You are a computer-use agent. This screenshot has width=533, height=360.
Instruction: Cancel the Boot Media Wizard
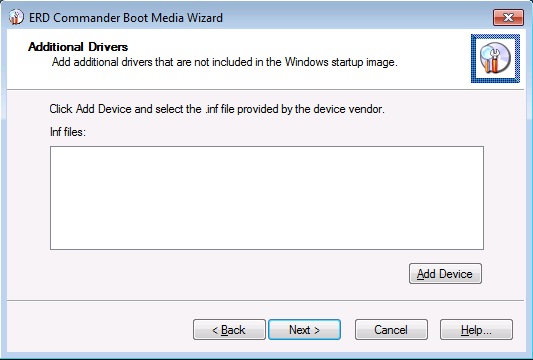[x=391, y=330]
